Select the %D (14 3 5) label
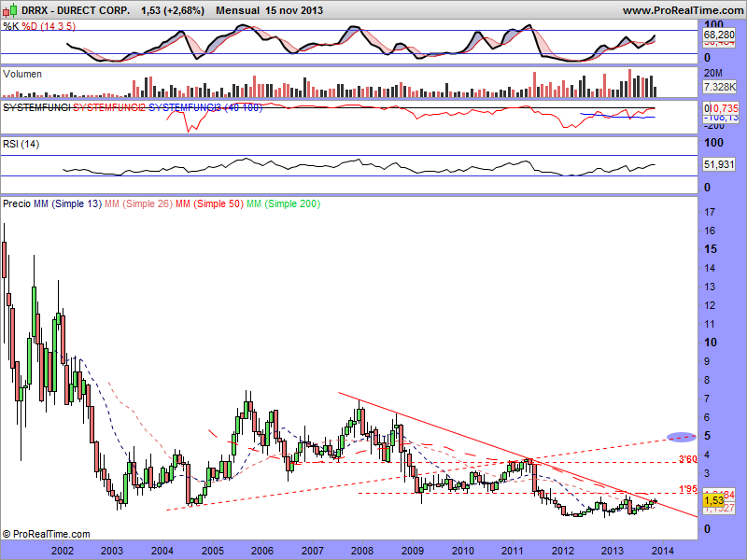 click(x=49, y=26)
